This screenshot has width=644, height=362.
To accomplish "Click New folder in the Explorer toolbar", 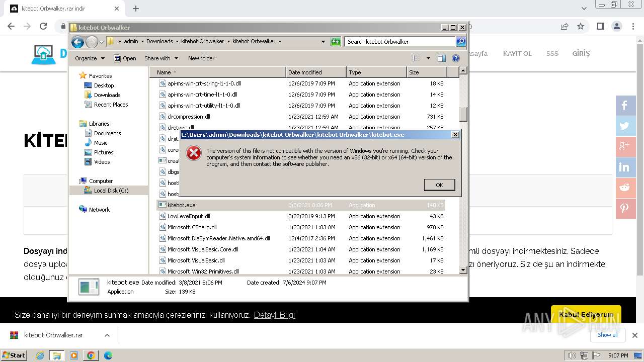I will pyautogui.click(x=201, y=58).
